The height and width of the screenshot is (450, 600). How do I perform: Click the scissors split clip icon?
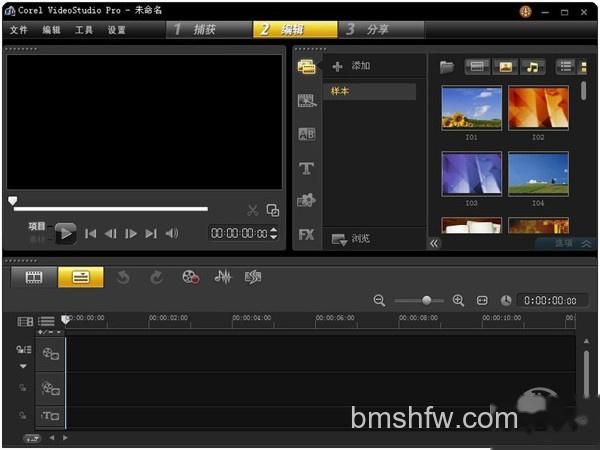253,210
